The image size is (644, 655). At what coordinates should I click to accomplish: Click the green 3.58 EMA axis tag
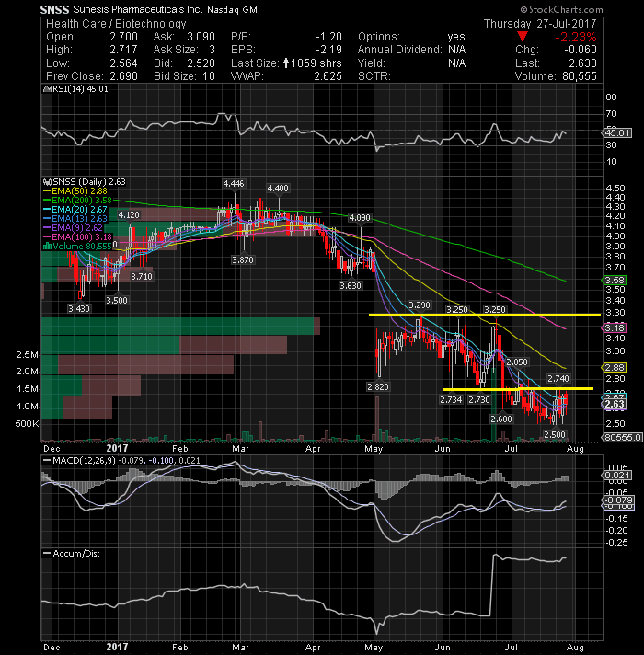pyautogui.click(x=614, y=281)
